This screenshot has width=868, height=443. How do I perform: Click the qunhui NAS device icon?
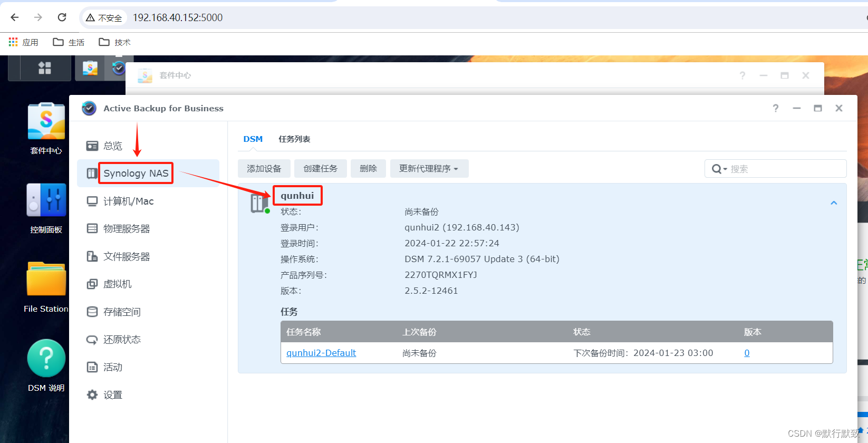[x=259, y=203]
